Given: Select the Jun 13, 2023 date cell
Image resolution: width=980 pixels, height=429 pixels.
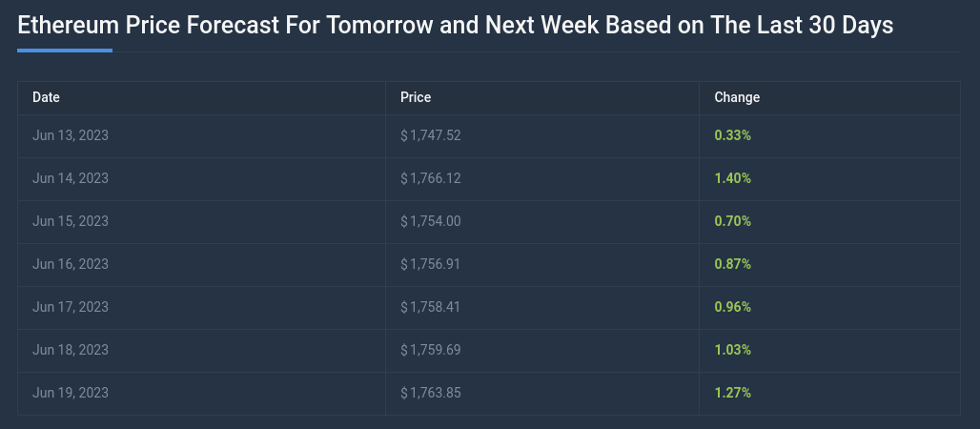Looking at the screenshot, I should [x=71, y=135].
